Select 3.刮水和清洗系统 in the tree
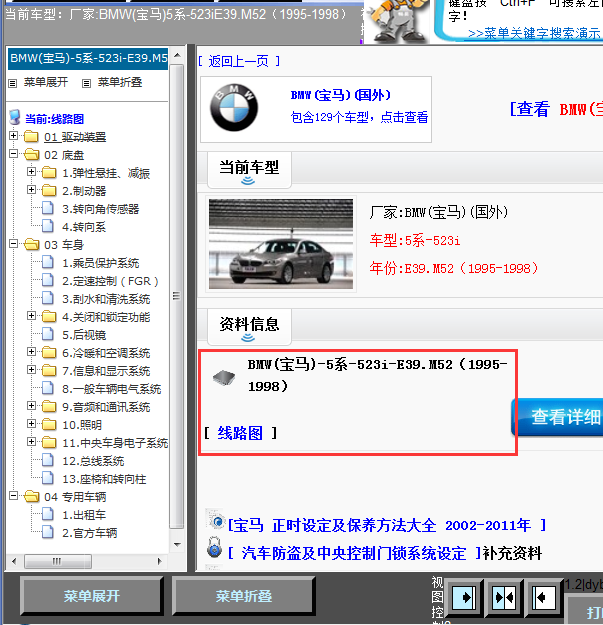This screenshot has height=625, width=603. click(x=106, y=299)
